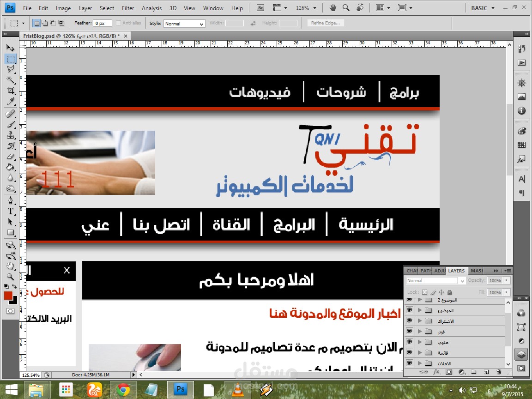Image resolution: width=532 pixels, height=399 pixels.
Task: Select the Healing Brush tool
Action: click(x=11, y=114)
